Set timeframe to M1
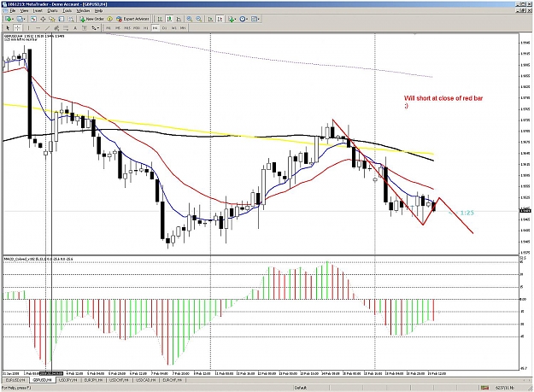 coord(108,28)
